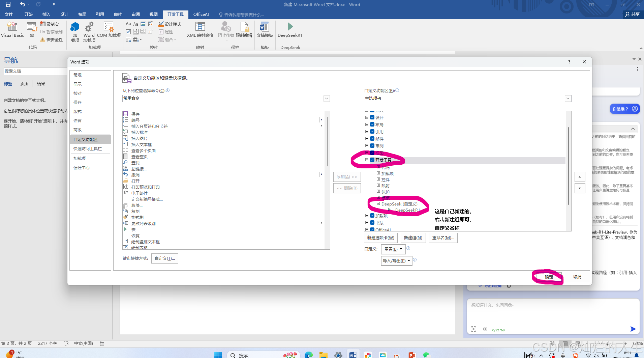This screenshot has height=358, width=644.
Task: Open Visual Basic editor in ribbon
Action: 12,30
